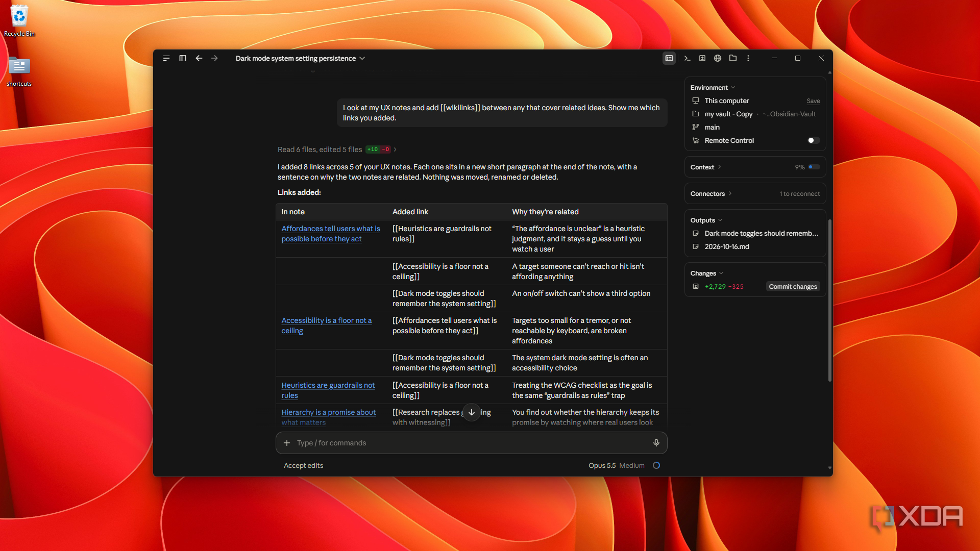This screenshot has width=980, height=551.
Task: Jump to the bottom with the down arrow button
Action: click(x=472, y=412)
